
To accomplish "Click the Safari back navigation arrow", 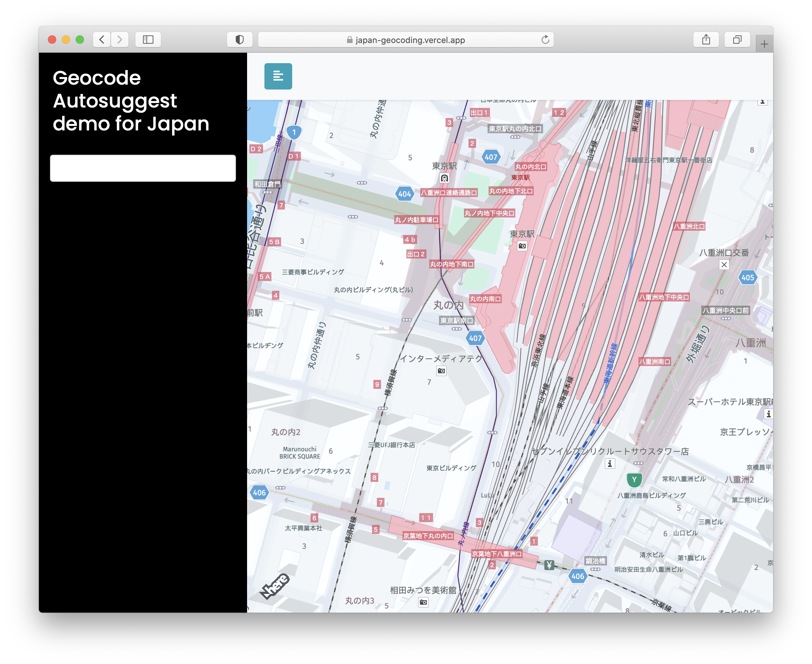I will coord(102,40).
